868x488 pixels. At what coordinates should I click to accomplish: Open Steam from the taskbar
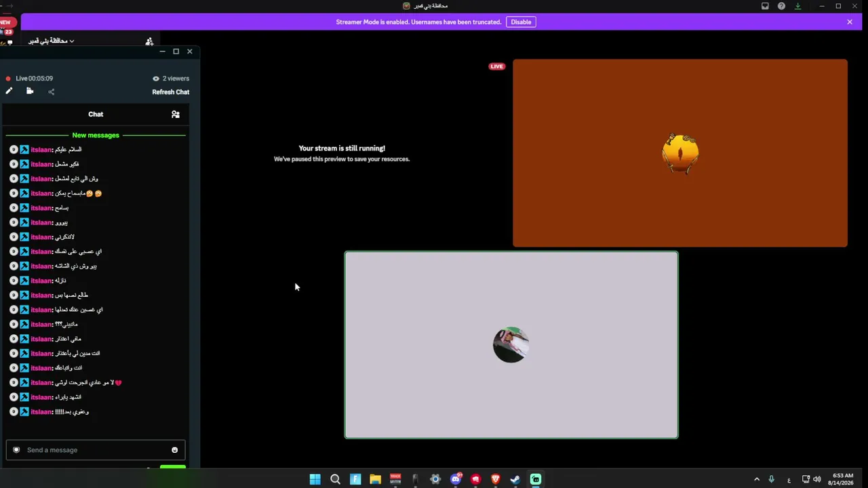pyautogui.click(x=515, y=479)
